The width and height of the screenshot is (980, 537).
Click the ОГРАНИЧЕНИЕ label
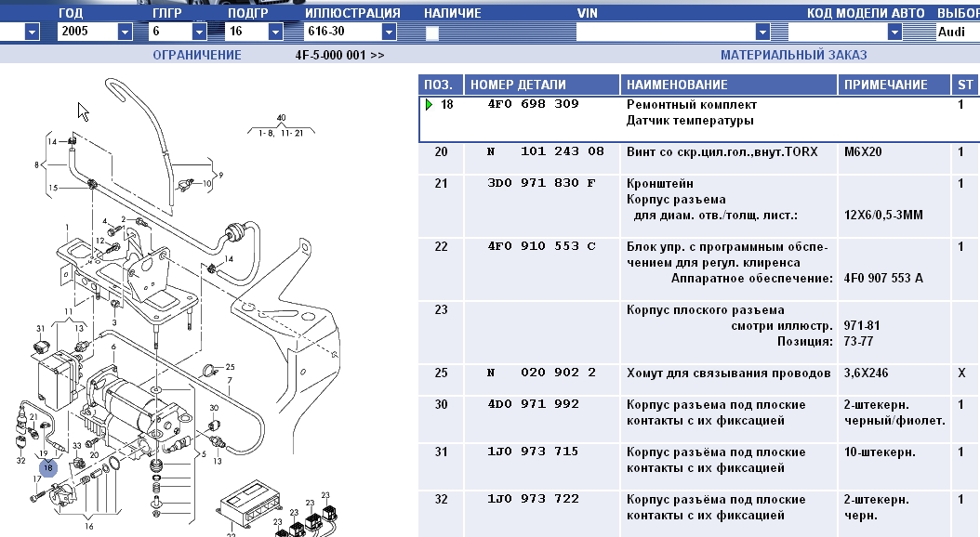pyautogui.click(x=196, y=55)
